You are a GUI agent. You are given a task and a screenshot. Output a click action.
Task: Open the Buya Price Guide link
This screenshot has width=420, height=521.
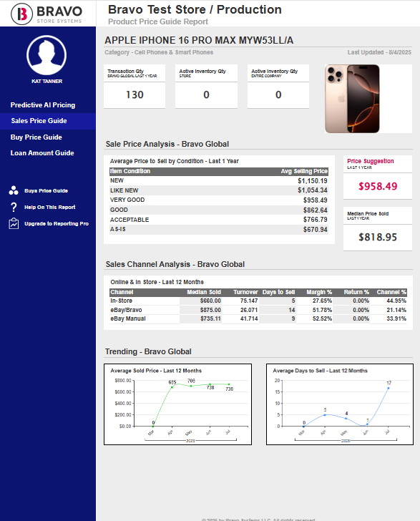point(47,190)
